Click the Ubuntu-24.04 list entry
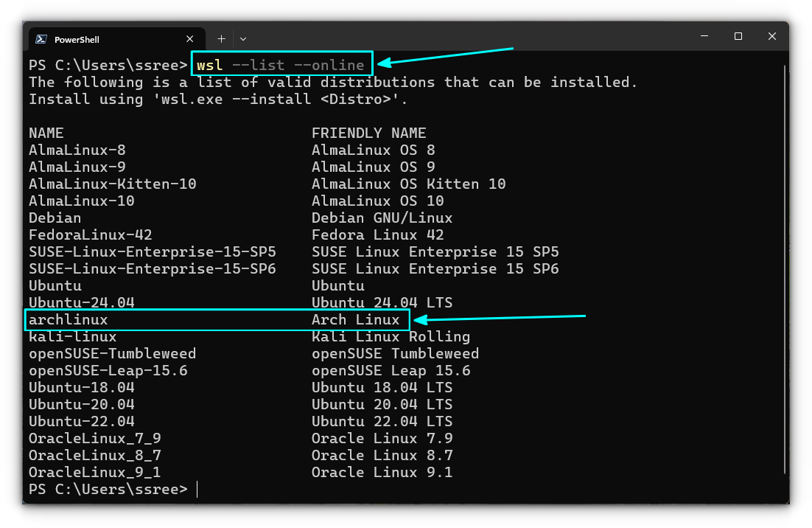The height and width of the screenshot is (528, 812). [80, 302]
